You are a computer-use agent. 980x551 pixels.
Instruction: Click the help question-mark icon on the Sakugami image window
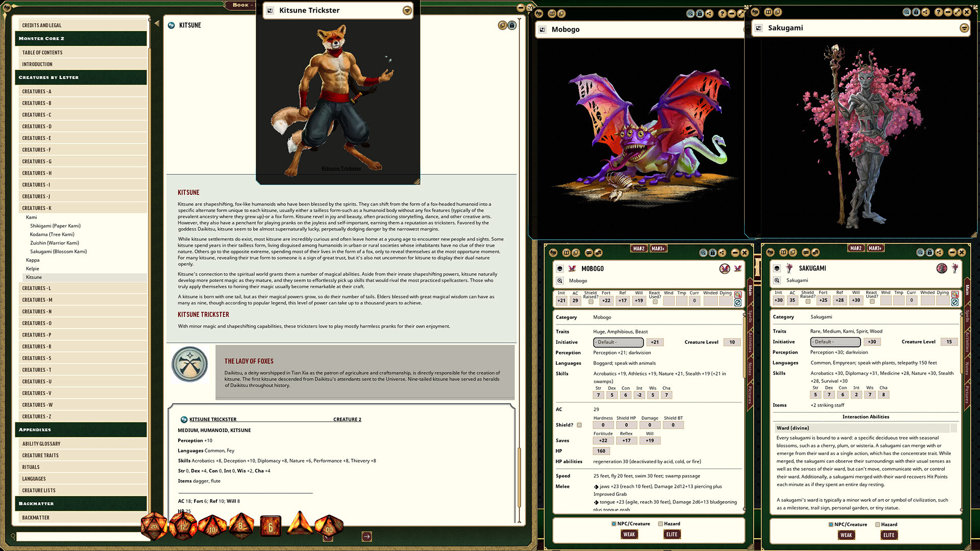pyautogui.click(x=938, y=11)
